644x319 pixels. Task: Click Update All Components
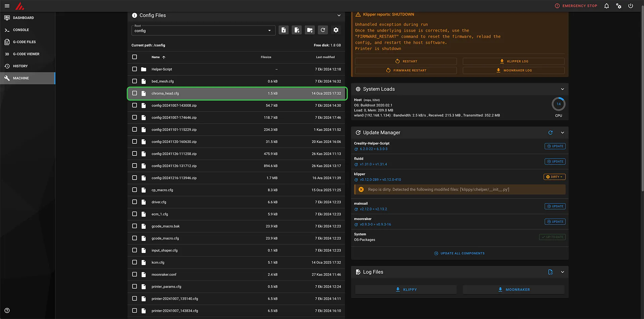click(459, 253)
